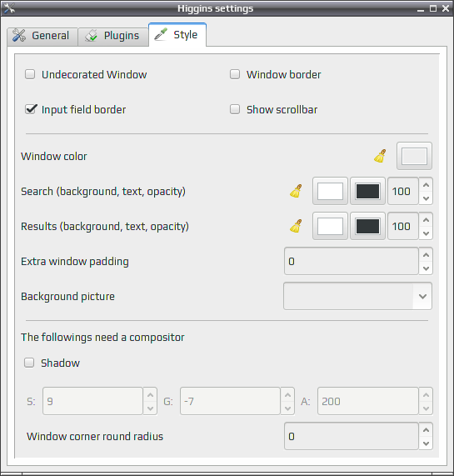Image resolution: width=454 pixels, height=476 pixels.
Task: Enable Undecorated Window checkbox
Action: coord(30,74)
